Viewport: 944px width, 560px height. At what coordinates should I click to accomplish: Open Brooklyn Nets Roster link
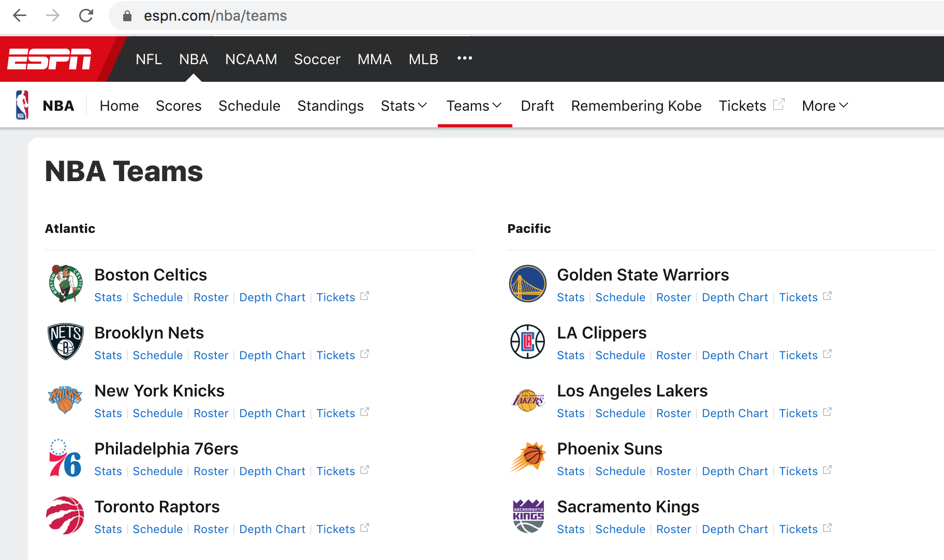tap(211, 356)
